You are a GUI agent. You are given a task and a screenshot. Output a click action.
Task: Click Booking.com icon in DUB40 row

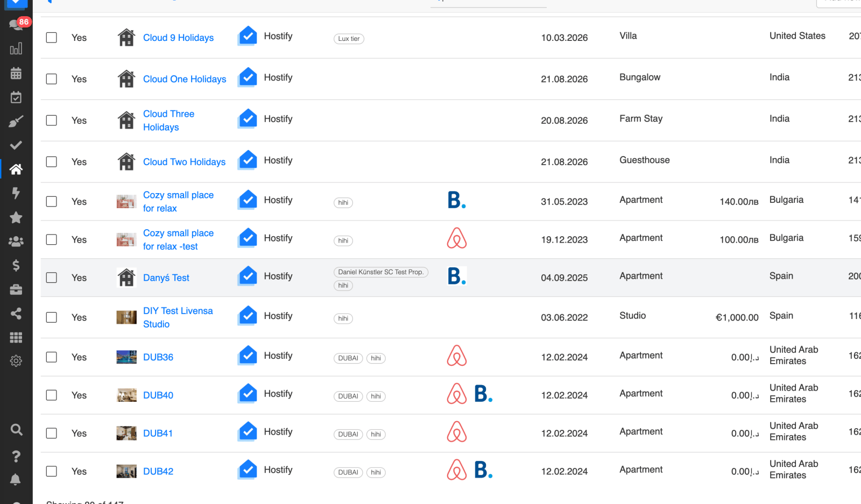coord(483,394)
